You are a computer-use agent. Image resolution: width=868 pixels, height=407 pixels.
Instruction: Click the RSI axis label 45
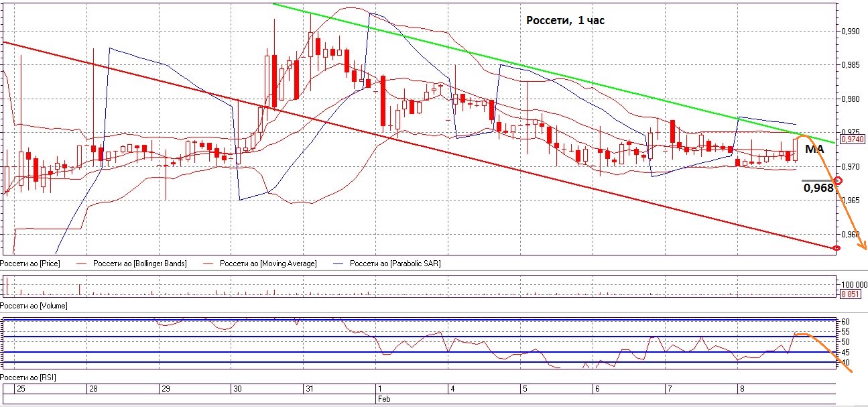pos(846,352)
